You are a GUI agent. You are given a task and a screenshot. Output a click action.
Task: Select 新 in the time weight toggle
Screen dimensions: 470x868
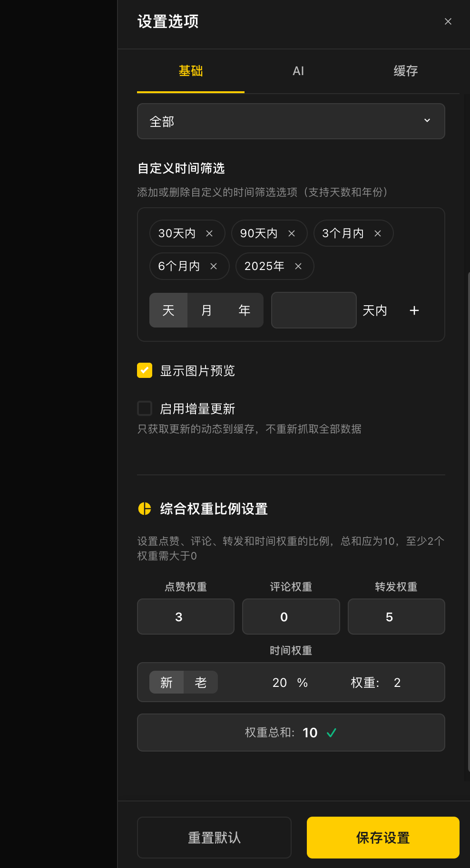pyautogui.click(x=166, y=682)
